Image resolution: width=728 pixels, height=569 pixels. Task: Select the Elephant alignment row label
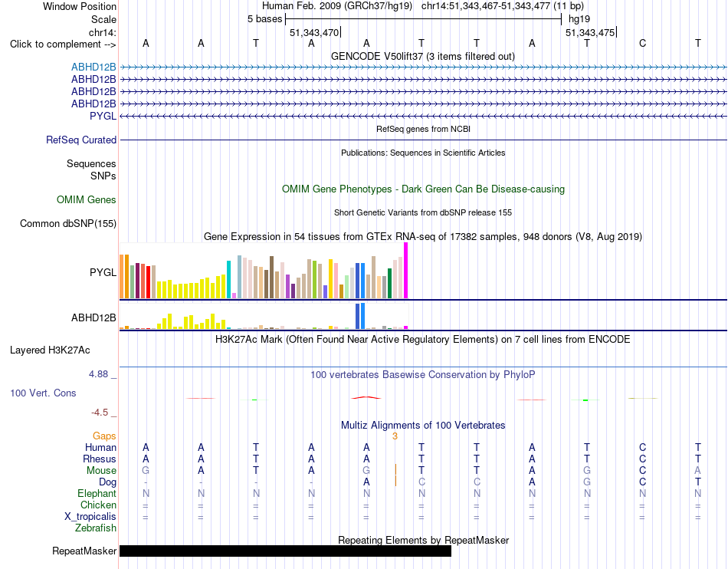[97, 493]
